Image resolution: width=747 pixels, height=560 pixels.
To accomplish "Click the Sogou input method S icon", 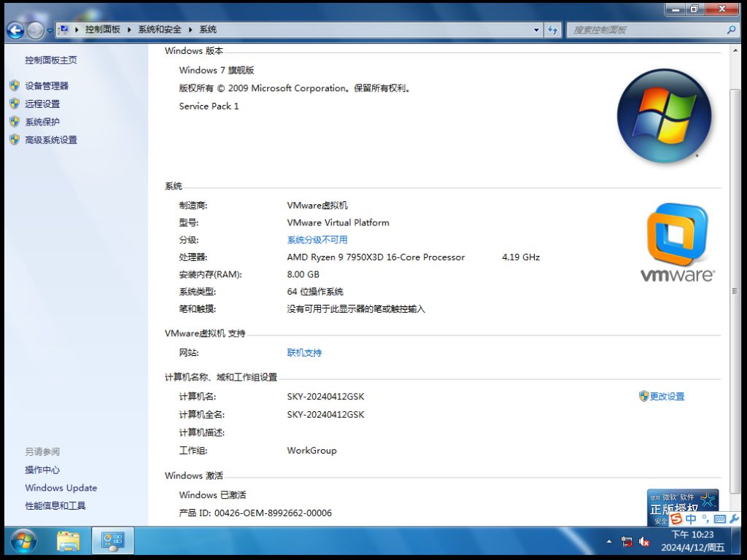I will pos(676,518).
